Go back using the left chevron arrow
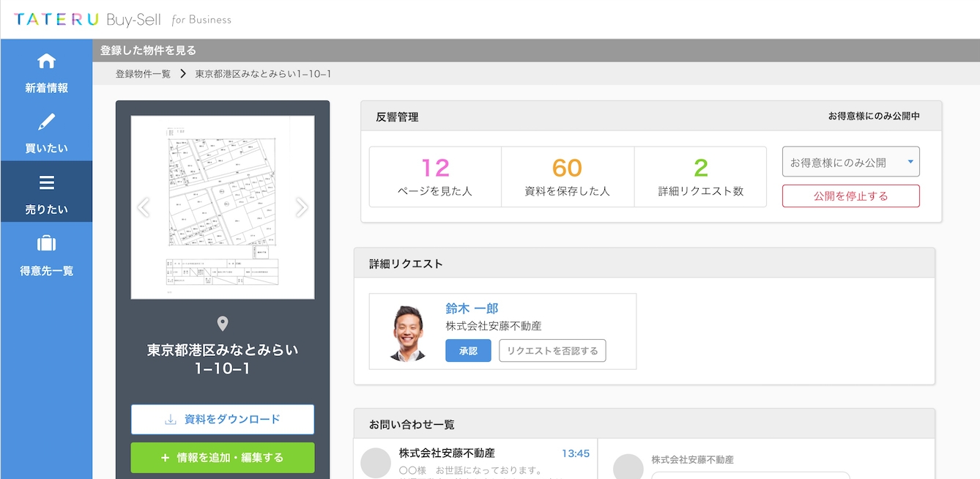Image resolution: width=980 pixels, height=479 pixels. tap(144, 207)
